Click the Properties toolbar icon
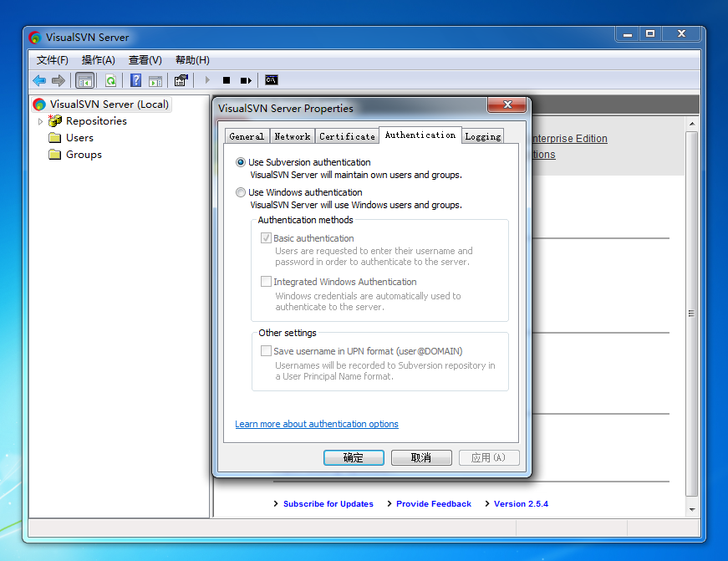728x561 pixels. (x=181, y=80)
